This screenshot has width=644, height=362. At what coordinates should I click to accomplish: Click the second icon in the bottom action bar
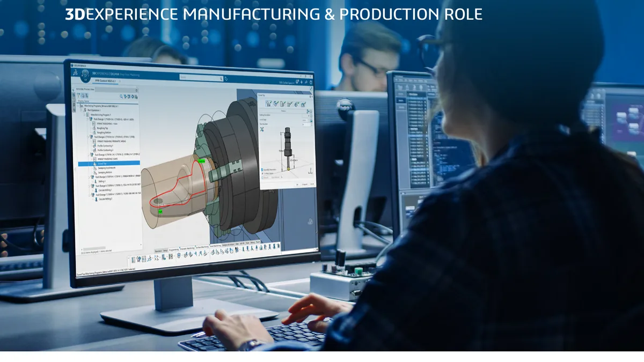click(x=138, y=259)
